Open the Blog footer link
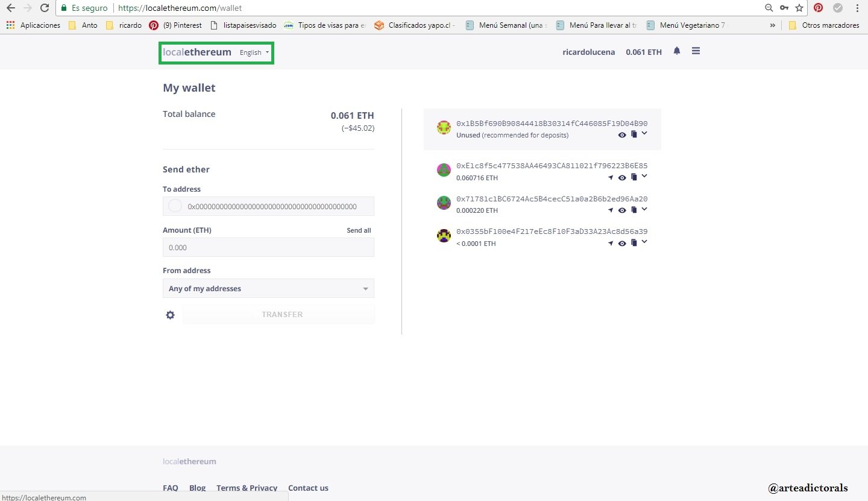This screenshot has height=501, width=868. click(197, 488)
